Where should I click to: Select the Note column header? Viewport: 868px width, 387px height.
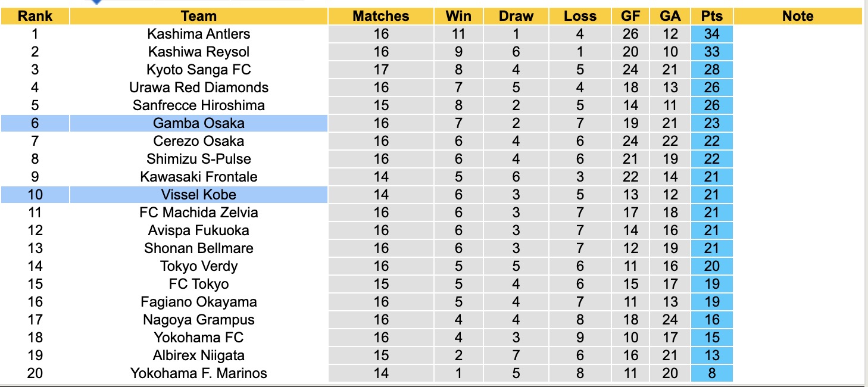coord(798,16)
